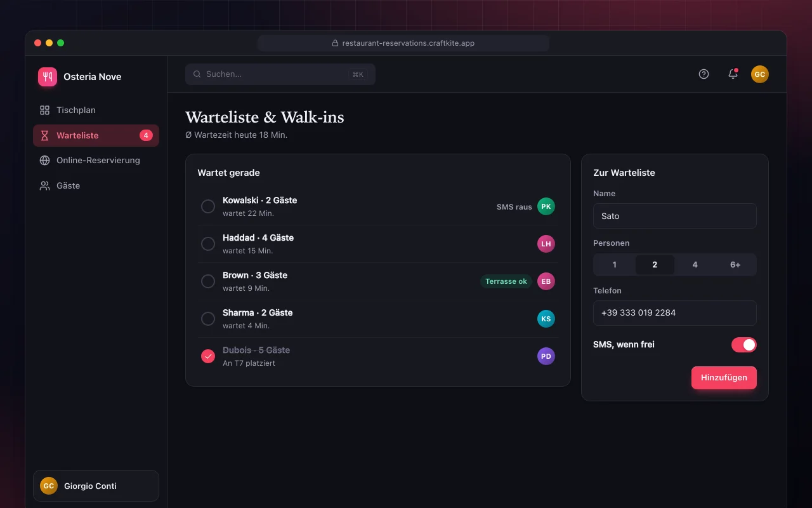812x508 pixels.
Task: Click the EB avatar on Brown row
Action: pos(546,281)
